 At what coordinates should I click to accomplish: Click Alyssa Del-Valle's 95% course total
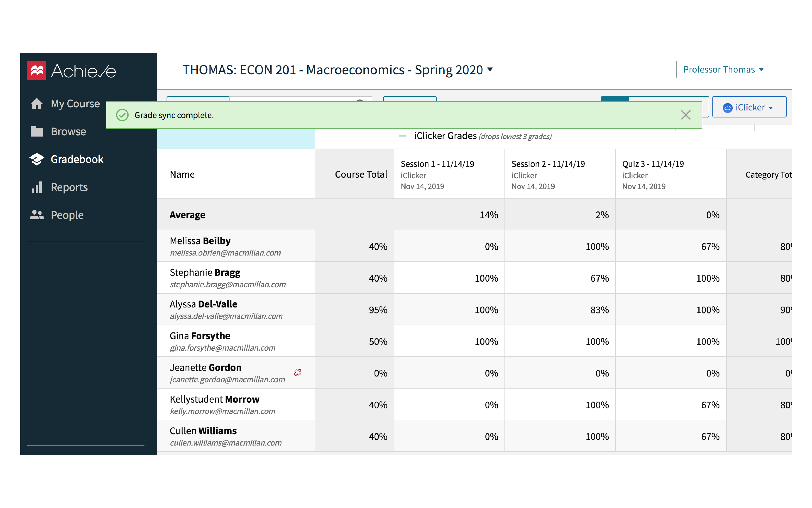[x=378, y=310]
